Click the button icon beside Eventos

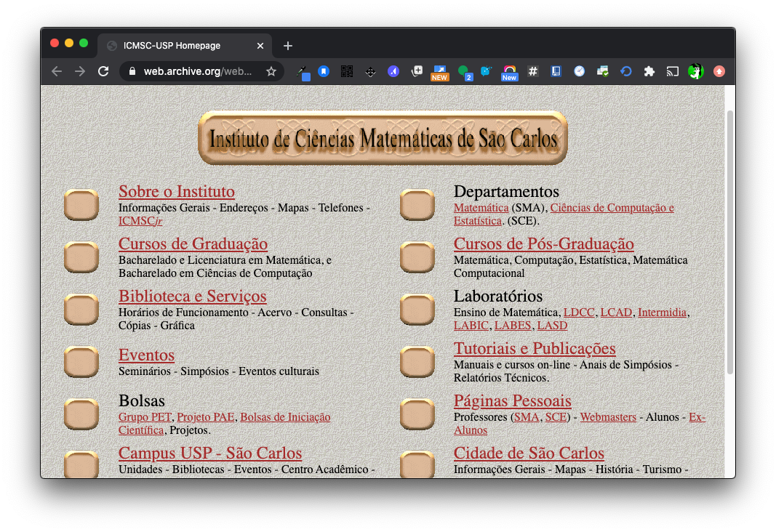click(x=81, y=361)
